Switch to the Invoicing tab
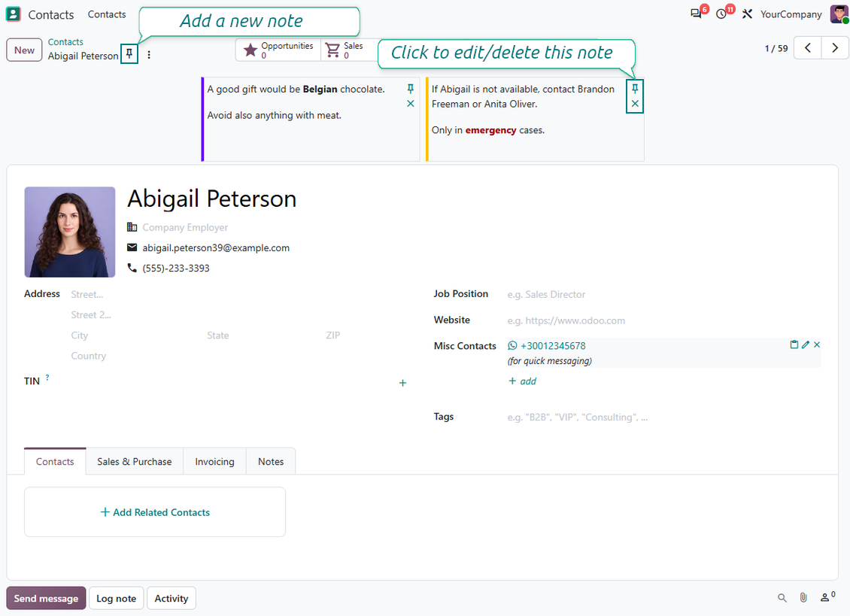 [x=214, y=462]
